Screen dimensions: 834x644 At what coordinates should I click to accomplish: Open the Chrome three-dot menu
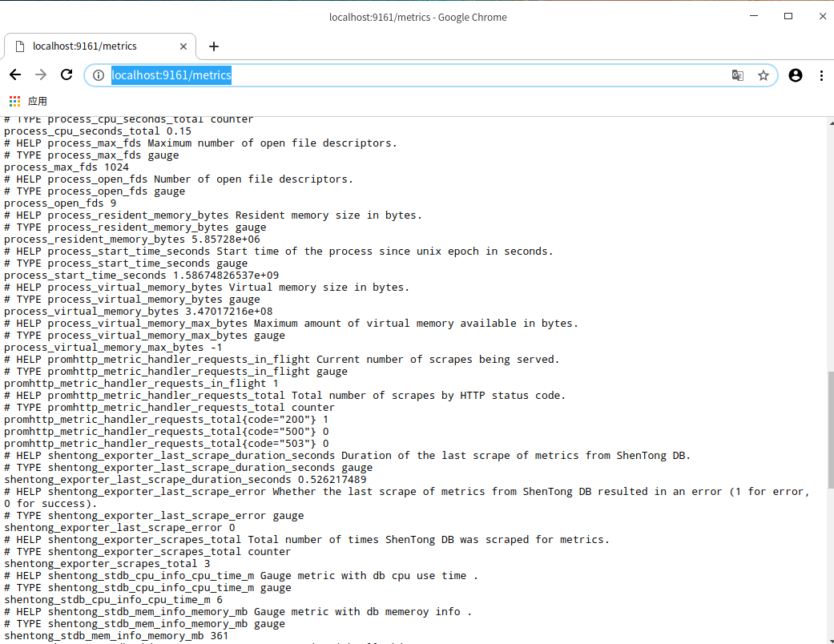(x=821, y=75)
